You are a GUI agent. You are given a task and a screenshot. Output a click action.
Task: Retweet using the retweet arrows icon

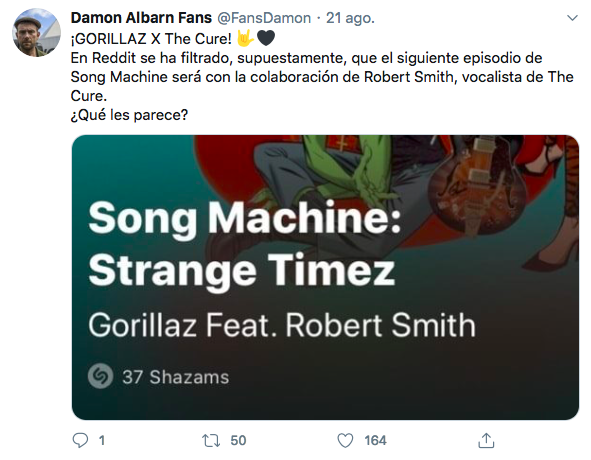pos(211,440)
